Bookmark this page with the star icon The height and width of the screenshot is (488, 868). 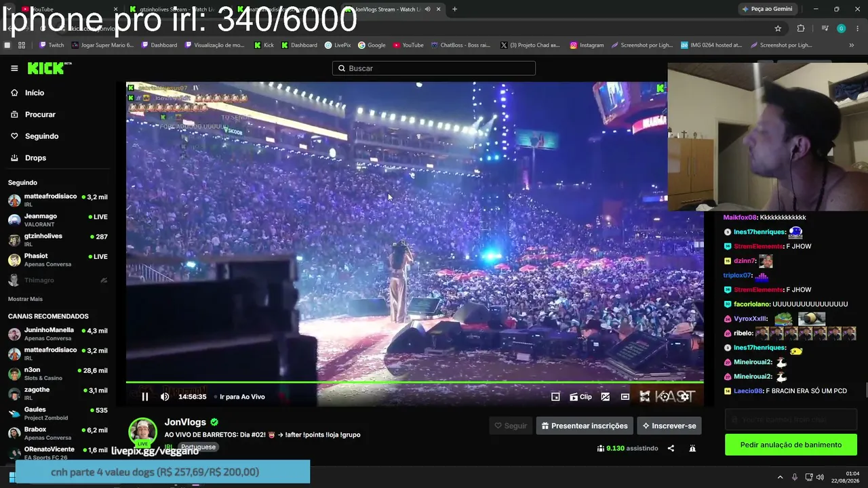click(x=778, y=28)
